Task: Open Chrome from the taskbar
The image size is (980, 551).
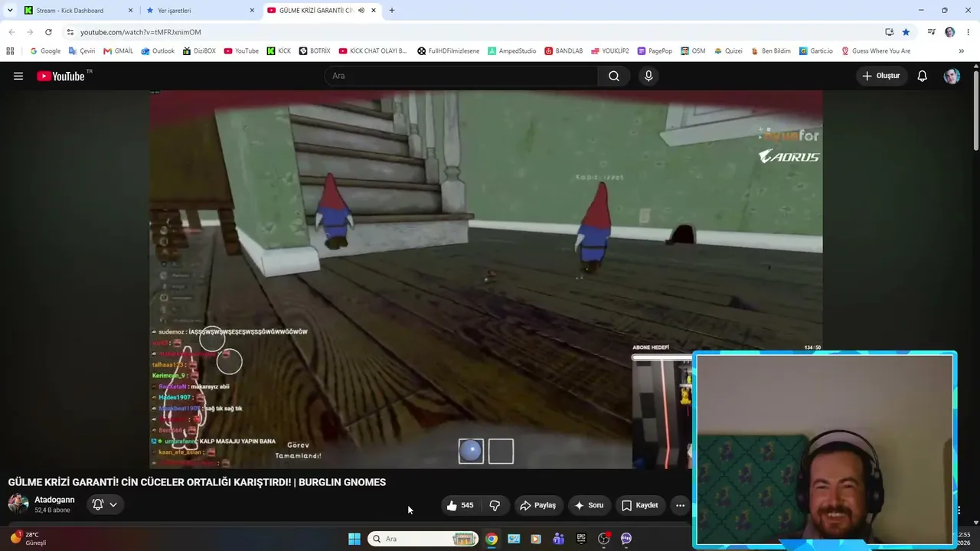Action: tap(492, 539)
